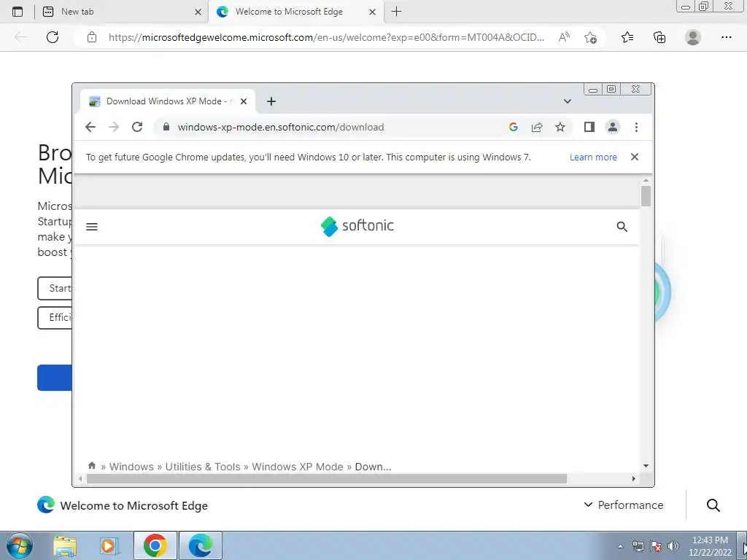The height and width of the screenshot is (560, 747).
Task: Open Chrome's tab search dropdown arrow
Action: click(567, 101)
